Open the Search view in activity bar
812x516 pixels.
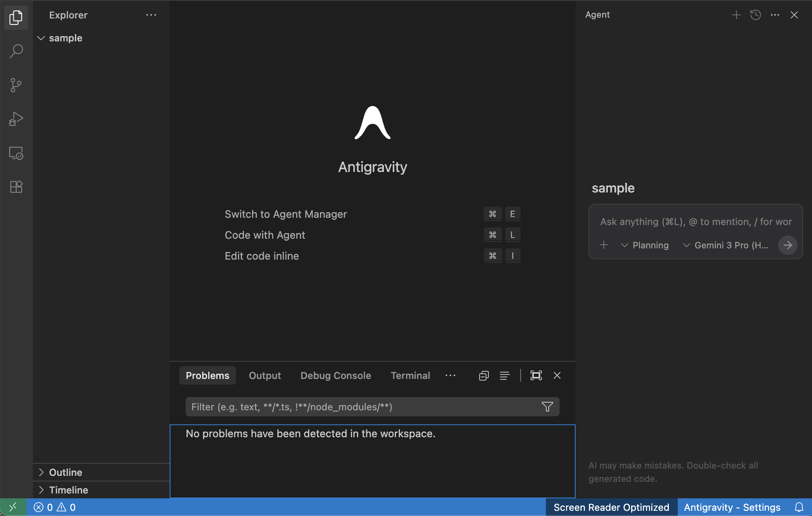(x=16, y=51)
